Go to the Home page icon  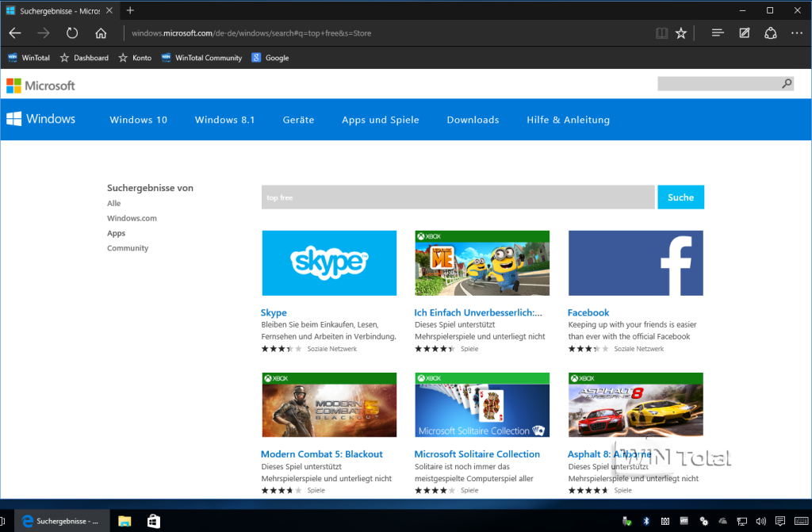tap(101, 33)
